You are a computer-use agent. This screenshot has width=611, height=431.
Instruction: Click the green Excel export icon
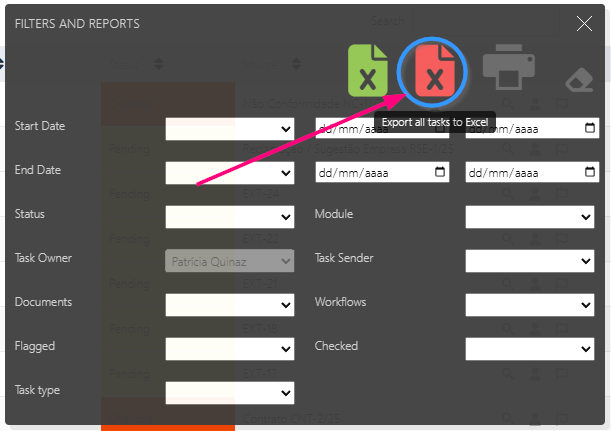coord(367,71)
